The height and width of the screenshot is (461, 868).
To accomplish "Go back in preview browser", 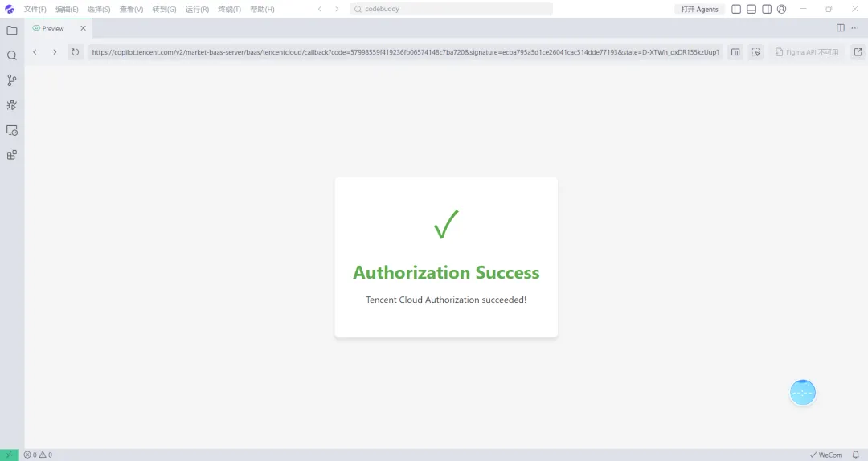I will coord(35,52).
